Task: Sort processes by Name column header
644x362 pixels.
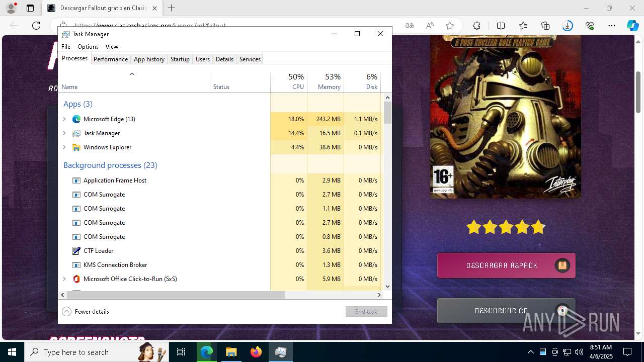Action: click(x=134, y=82)
